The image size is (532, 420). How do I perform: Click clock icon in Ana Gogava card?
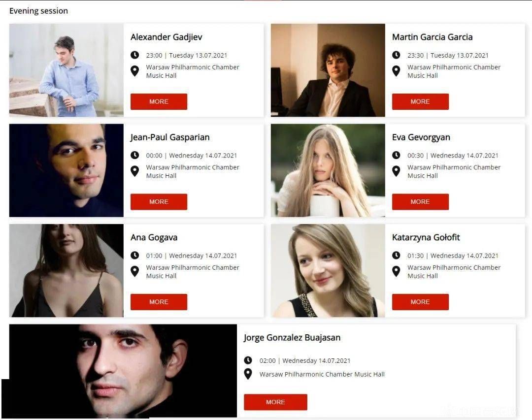(x=134, y=255)
